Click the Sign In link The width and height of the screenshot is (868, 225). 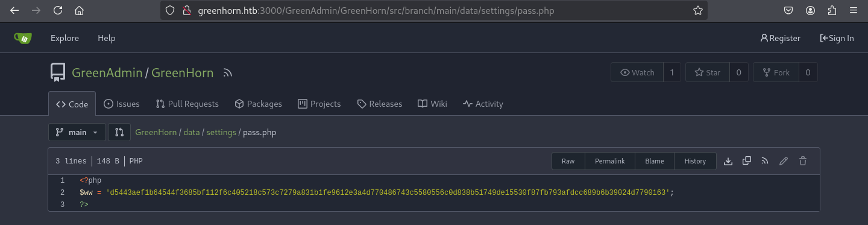[x=837, y=38]
